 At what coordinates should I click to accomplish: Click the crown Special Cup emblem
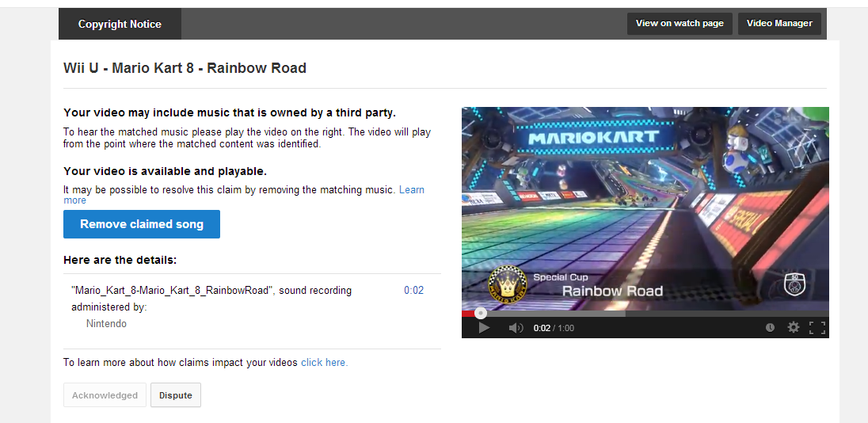(x=507, y=283)
